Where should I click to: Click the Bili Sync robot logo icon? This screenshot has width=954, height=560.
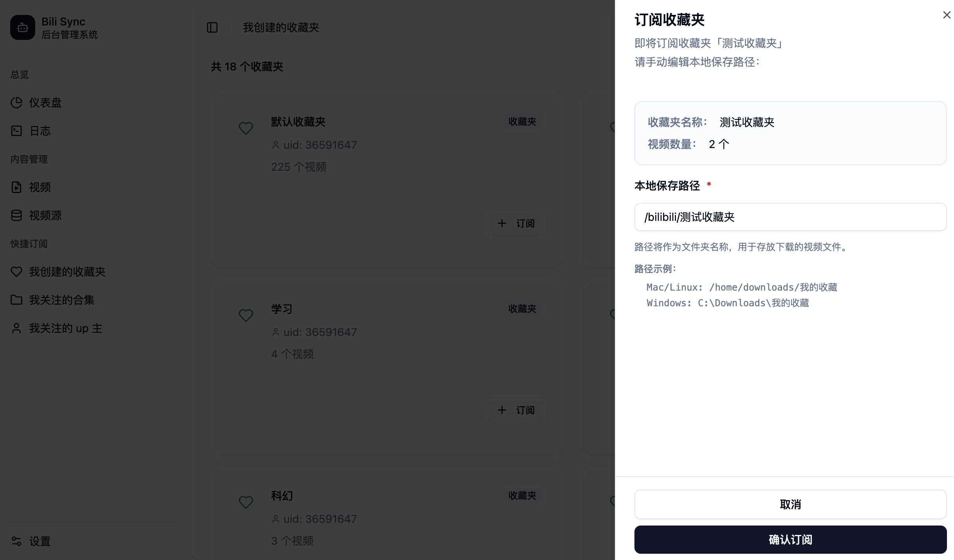pyautogui.click(x=23, y=27)
